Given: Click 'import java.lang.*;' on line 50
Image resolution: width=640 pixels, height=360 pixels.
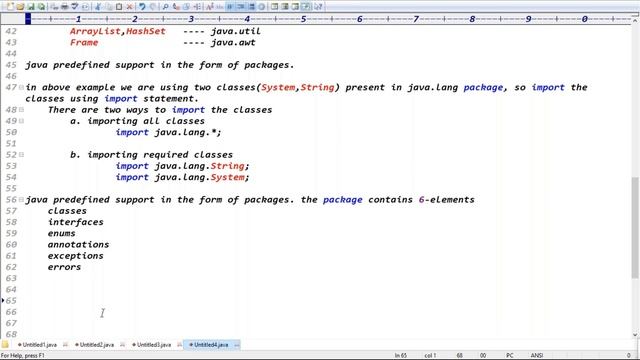Looking at the screenshot, I should tap(168, 132).
